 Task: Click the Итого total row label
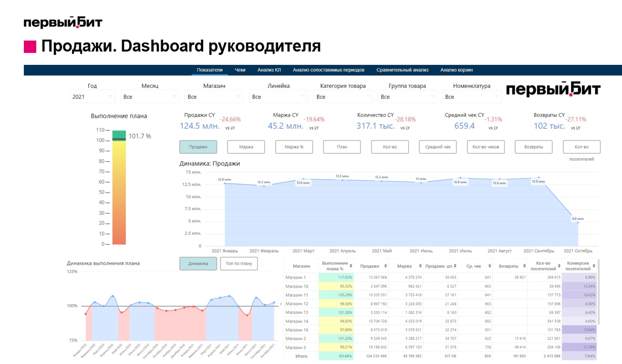pyautogui.click(x=301, y=356)
